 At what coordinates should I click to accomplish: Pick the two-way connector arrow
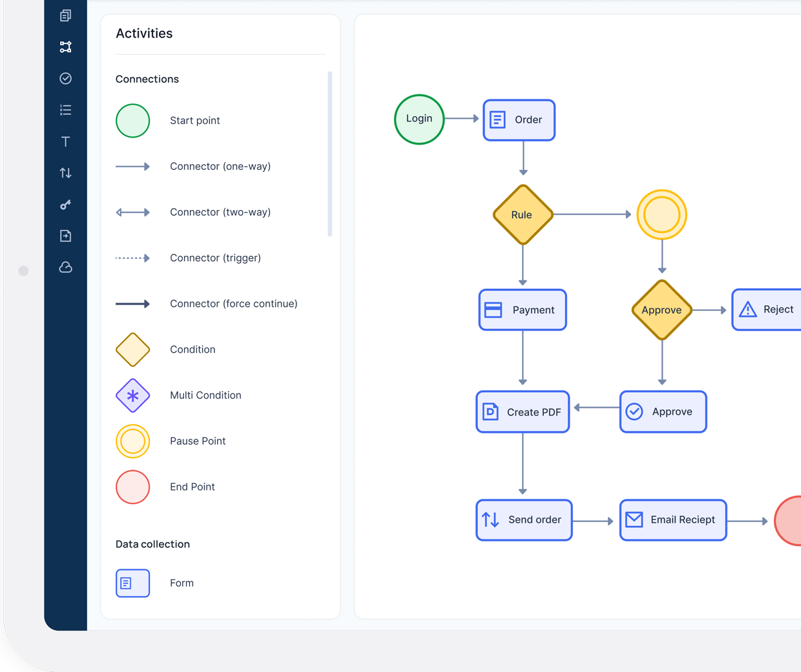[132, 213]
